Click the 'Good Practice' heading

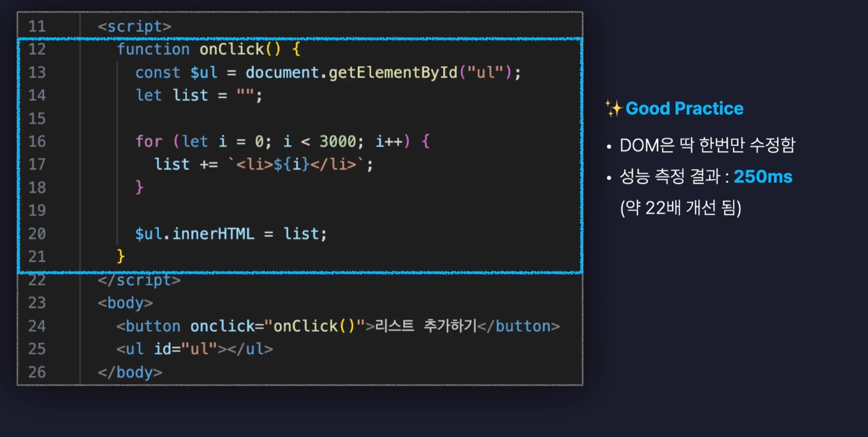[684, 108]
